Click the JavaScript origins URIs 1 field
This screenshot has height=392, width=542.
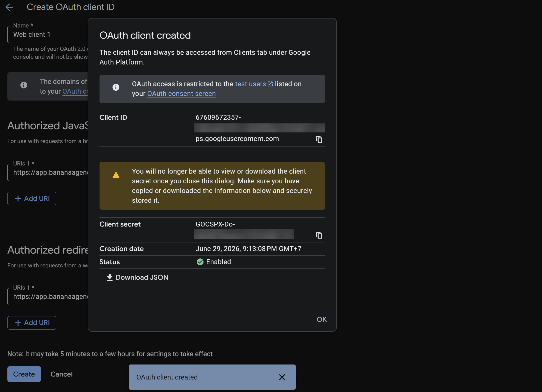[48, 172]
